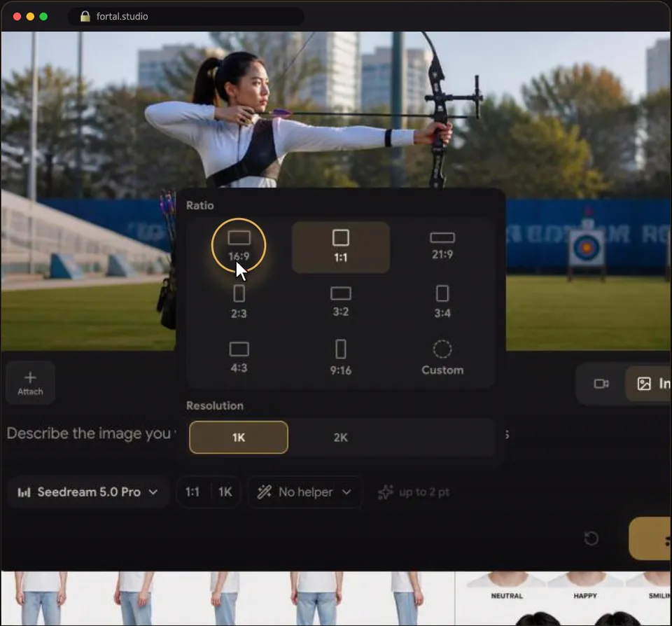Select the 4:3 ratio option
The width and height of the screenshot is (672, 626).
click(x=239, y=358)
